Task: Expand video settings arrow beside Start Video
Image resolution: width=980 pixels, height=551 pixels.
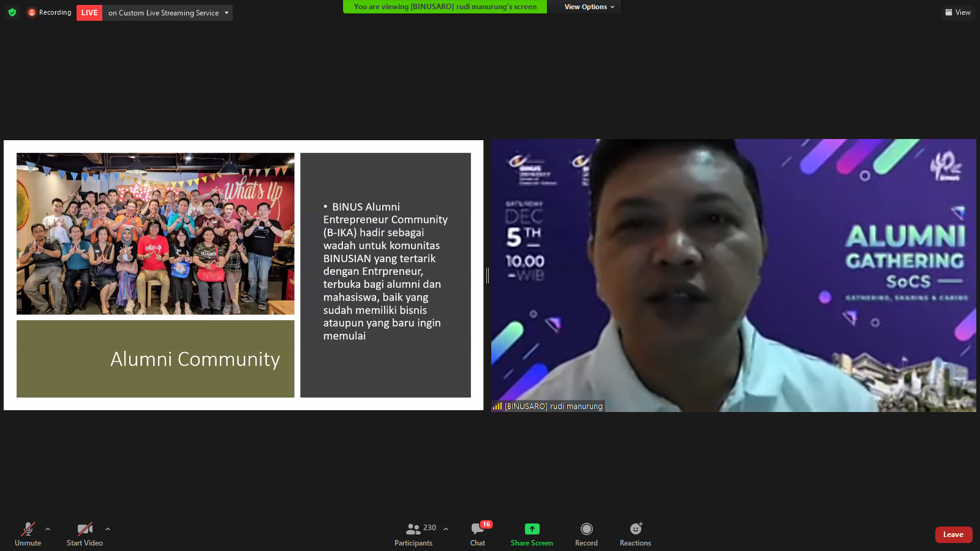Action: [108, 529]
